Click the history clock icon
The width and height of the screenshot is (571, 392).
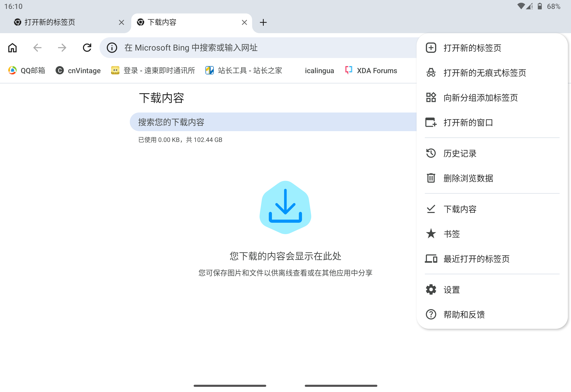[x=431, y=153]
